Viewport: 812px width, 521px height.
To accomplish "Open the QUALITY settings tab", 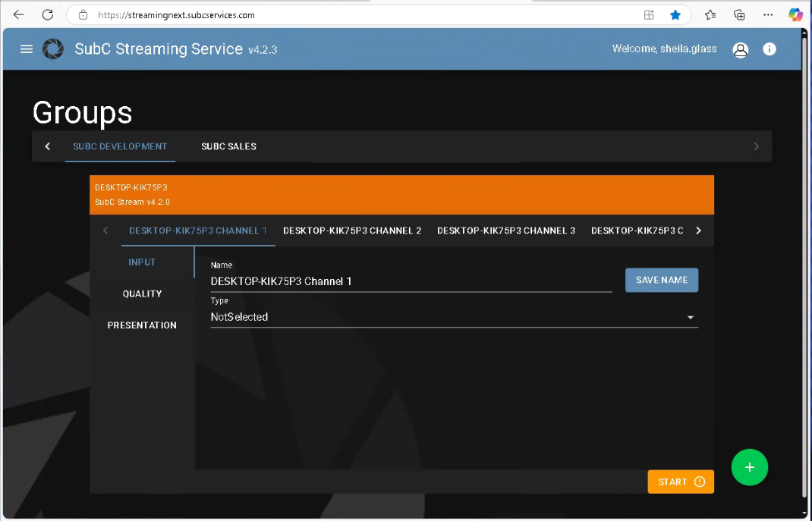I will point(142,293).
